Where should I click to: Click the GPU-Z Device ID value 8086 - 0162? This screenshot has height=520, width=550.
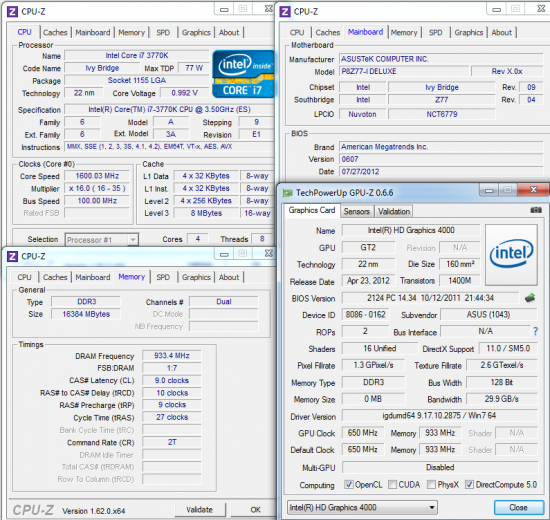coord(365,314)
